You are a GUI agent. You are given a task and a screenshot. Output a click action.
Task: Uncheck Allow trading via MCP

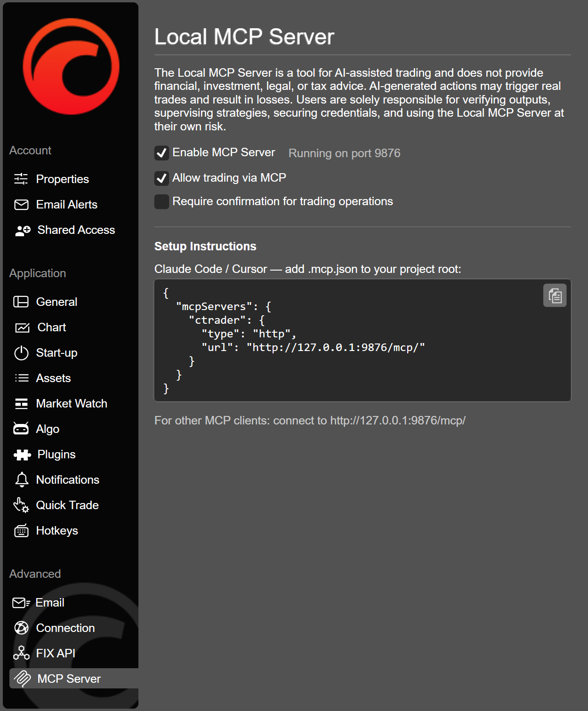[x=161, y=178]
